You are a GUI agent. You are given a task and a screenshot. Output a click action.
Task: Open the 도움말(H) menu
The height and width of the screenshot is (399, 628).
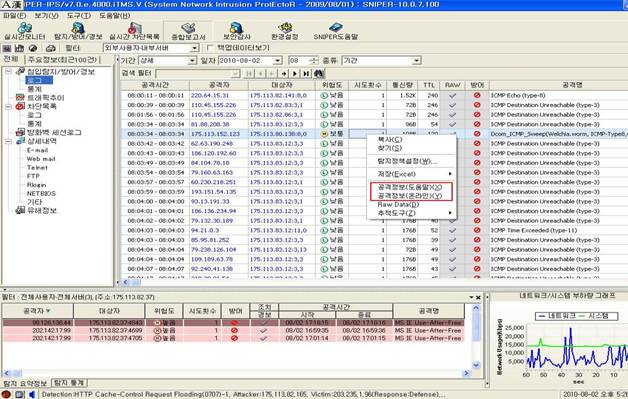115,16
